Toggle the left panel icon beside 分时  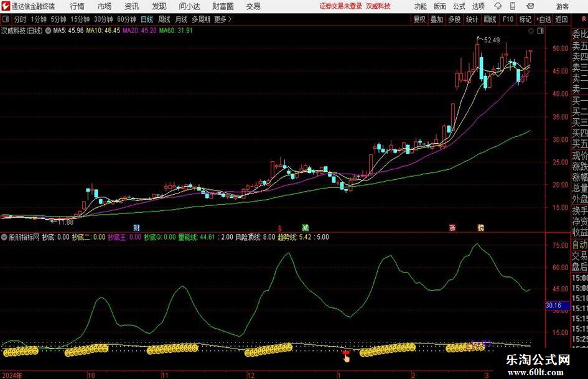click(x=5, y=19)
